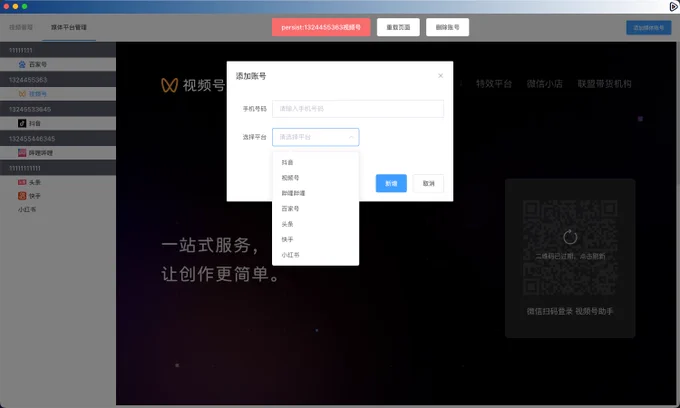Image resolution: width=680 pixels, height=408 pixels.
Task: Select the 11111111 account group header
Action: [58, 50]
